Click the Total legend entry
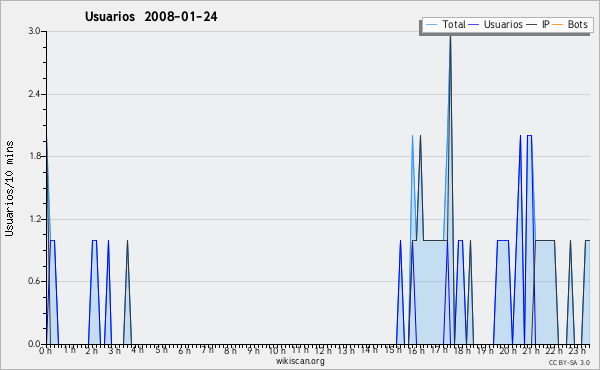The width and height of the screenshot is (600, 370). [x=445, y=24]
